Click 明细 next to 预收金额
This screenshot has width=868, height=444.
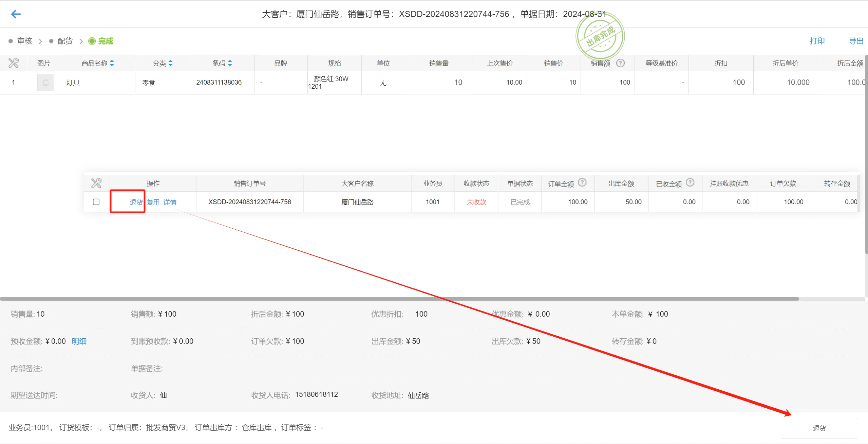79,341
